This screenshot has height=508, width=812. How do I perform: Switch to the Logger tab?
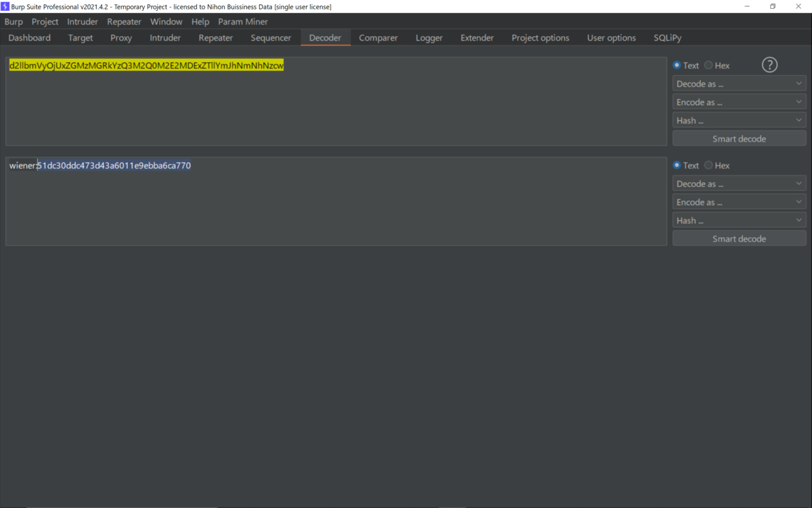point(429,38)
